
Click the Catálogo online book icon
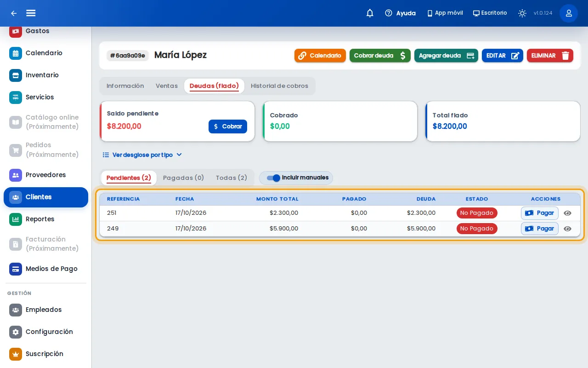(x=16, y=122)
